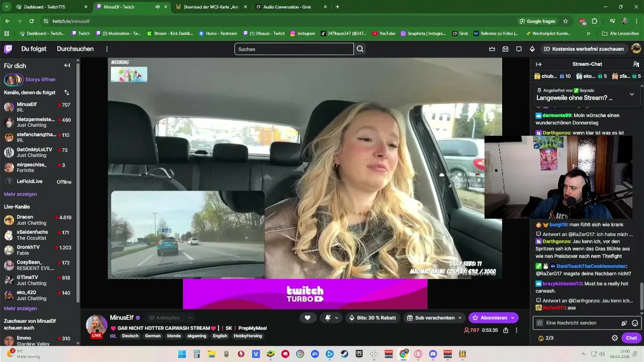Open chat settings gear icon
Image resolution: width=644 pixels, height=362 pixels.
coord(614,338)
